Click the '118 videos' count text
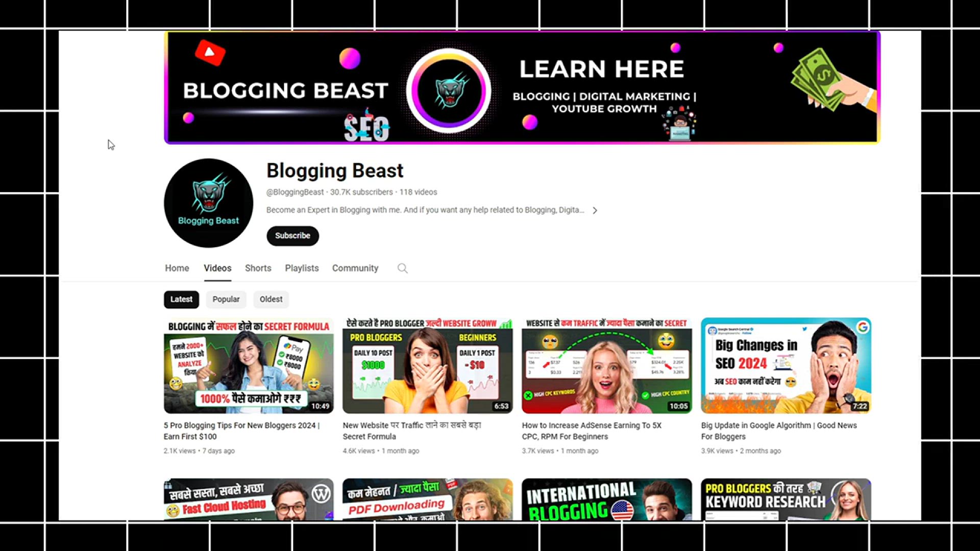Image resolution: width=980 pixels, height=551 pixels. [419, 192]
